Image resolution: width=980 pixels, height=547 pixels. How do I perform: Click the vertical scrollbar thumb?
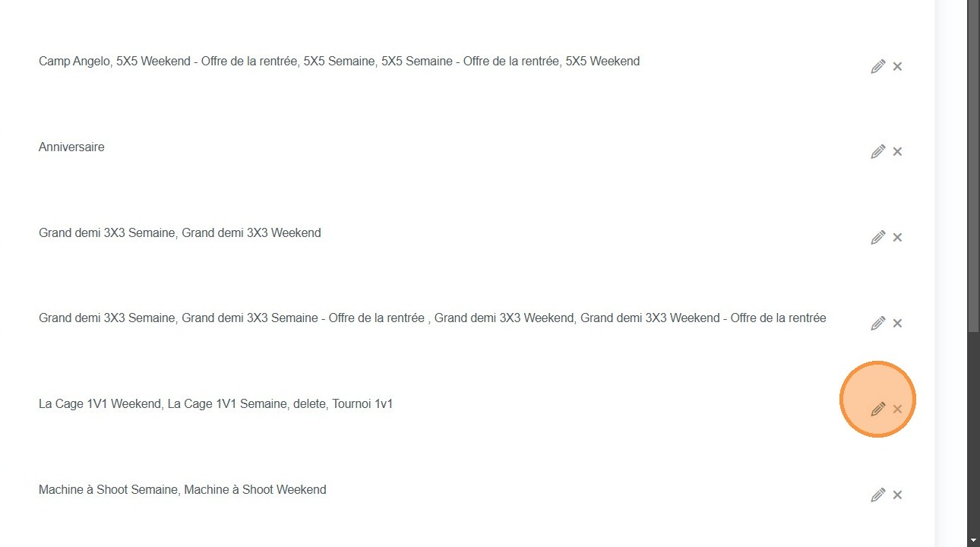pos(973,166)
